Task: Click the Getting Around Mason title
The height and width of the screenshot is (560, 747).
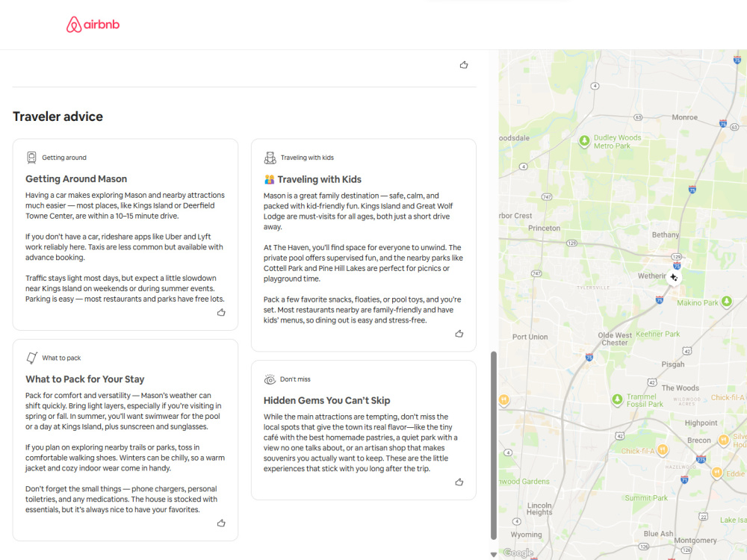Action: (76, 179)
